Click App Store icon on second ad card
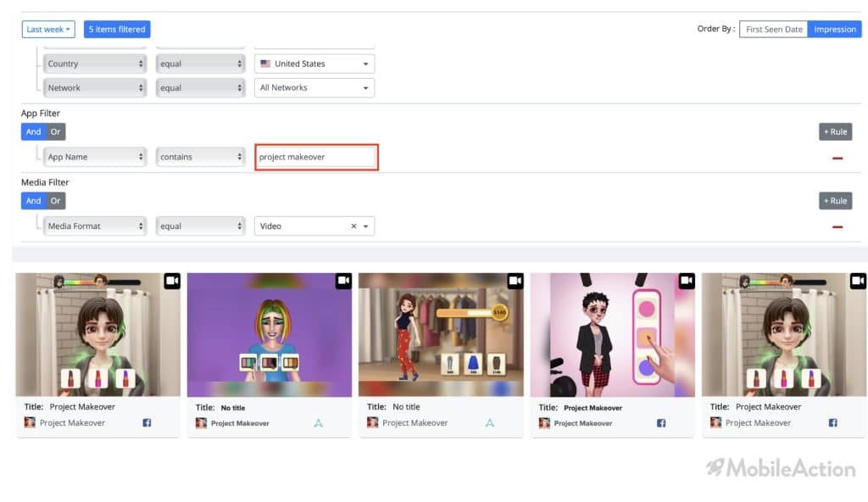Image resolution: width=868 pixels, height=502 pixels. 319,423
